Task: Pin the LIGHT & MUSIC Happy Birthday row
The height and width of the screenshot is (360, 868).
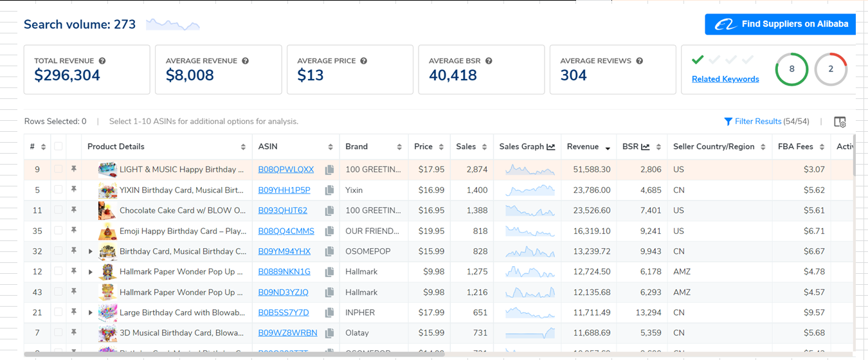Action: pos(74,169)
